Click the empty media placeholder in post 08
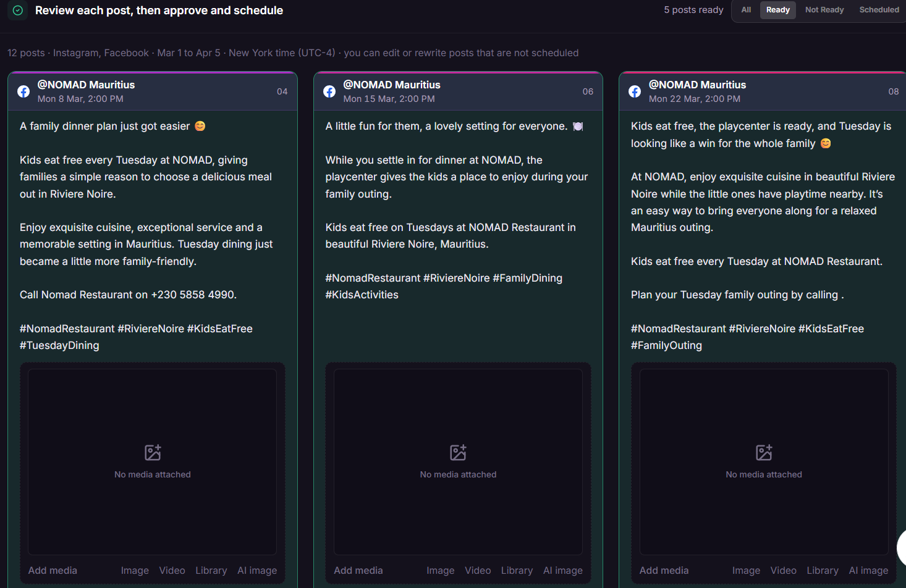The height and width of the screenshot is (588, 906). point(764,462)
